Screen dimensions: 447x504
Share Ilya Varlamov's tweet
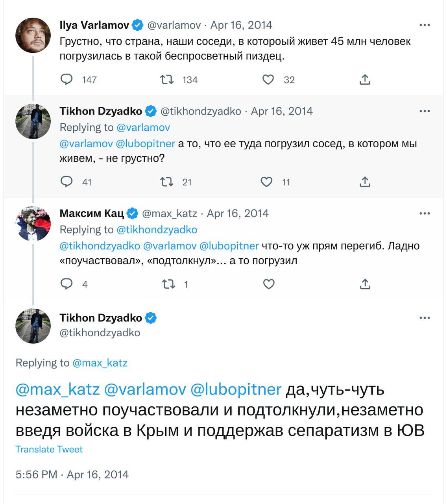[x=365, y=80]
